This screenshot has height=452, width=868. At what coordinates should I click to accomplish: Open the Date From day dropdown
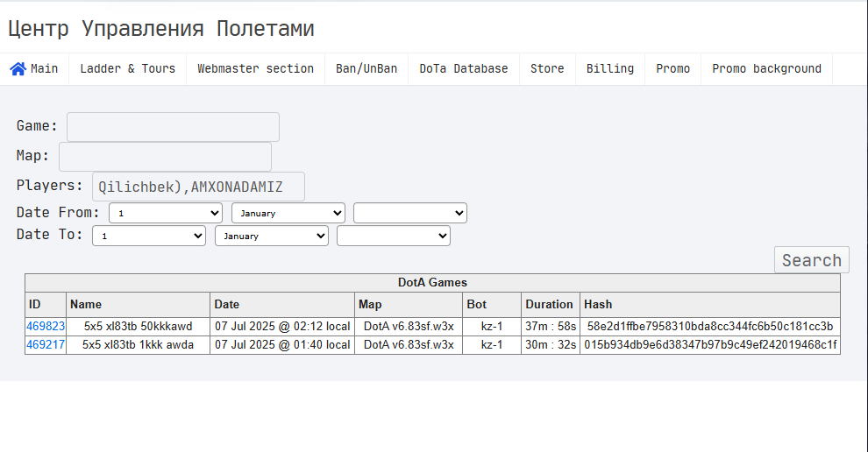click(x=166, y=213)
